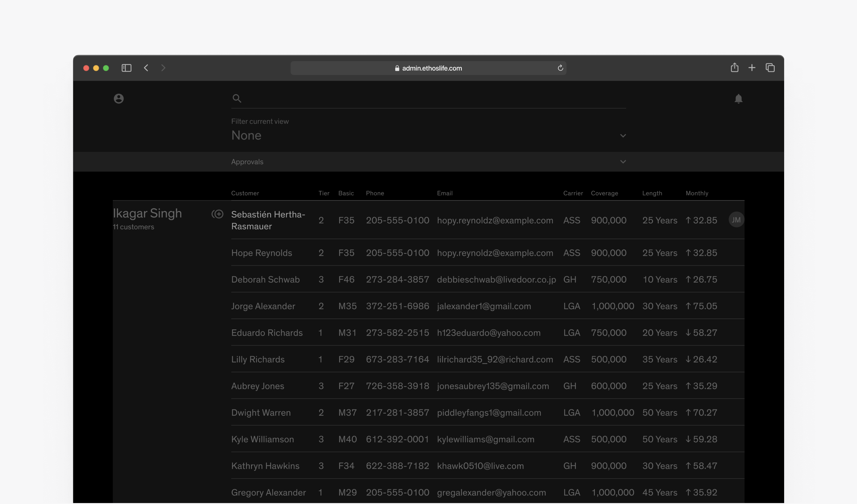The height and width of the screenshot is (504, 857).
Task: Sort by the Coverage column header
Action: (604, 193)
